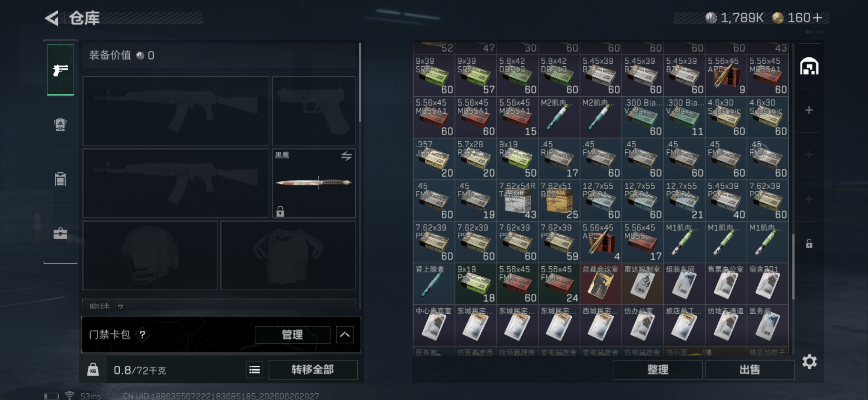868x400 pixels.
Task: Select the 5.45x39 PS stack of 40
Action: pyautogui.click(x=726, y=200)
